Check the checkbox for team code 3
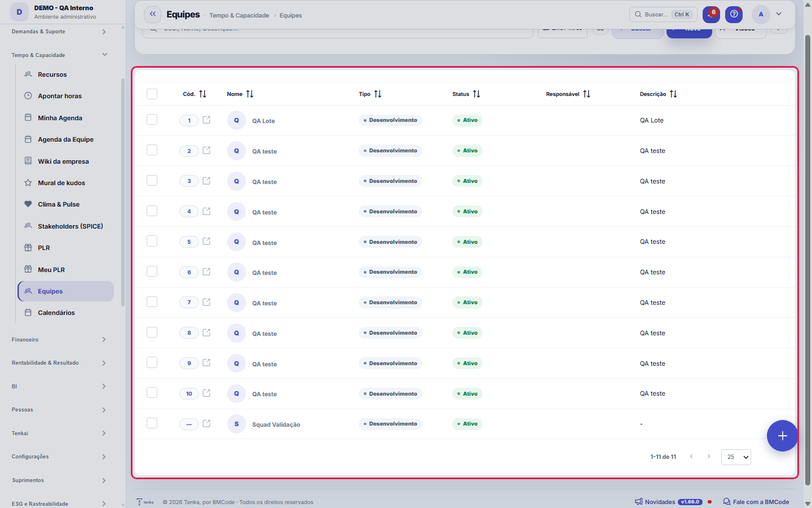This screenshot has width=812, height=508. 152,181
